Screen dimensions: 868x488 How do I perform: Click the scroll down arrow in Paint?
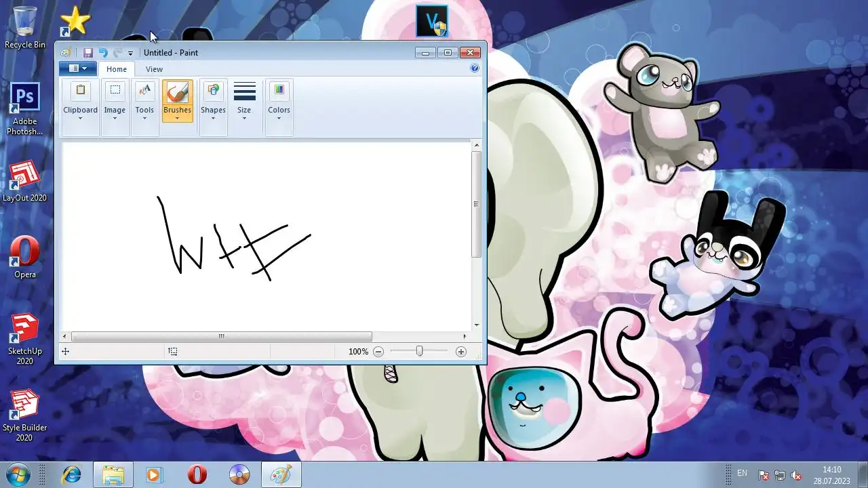(x=477, y=325)
